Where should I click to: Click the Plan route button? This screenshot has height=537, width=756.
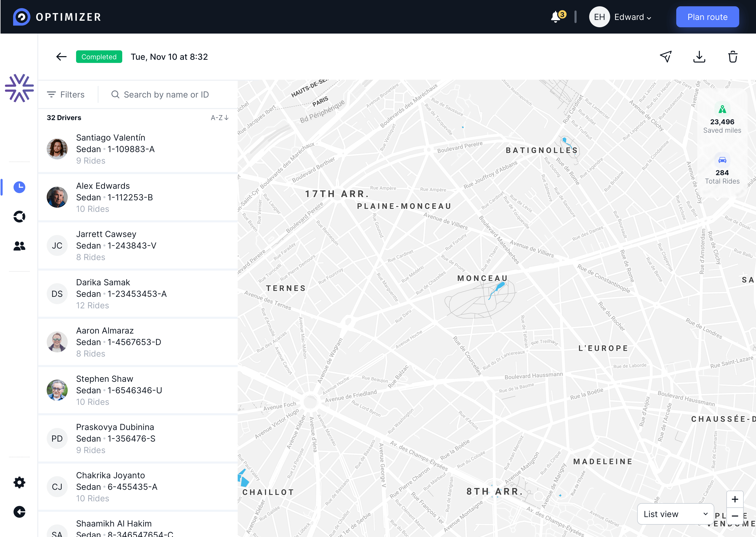click(707, 17)
